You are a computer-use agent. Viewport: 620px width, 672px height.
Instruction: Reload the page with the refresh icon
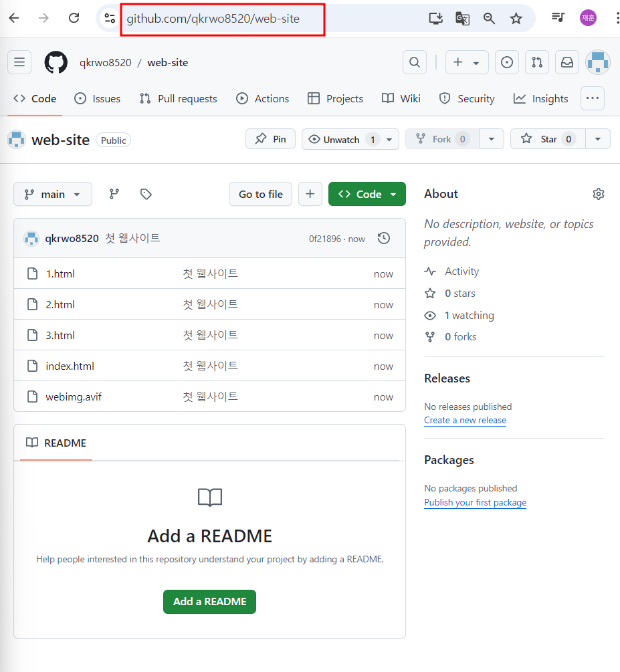coord(74,18)
